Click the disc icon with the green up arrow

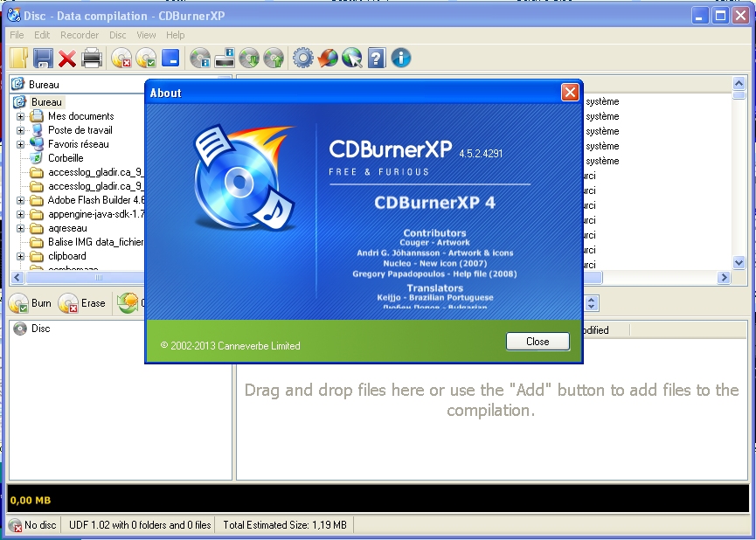pyautogui.click(x=274, y=59)
